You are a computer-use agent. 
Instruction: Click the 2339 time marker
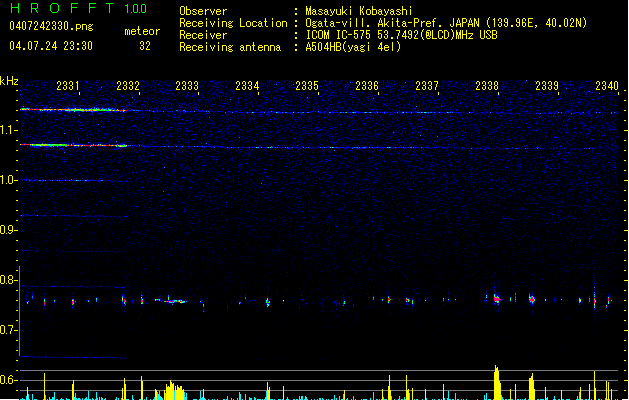tap(547, 86)
